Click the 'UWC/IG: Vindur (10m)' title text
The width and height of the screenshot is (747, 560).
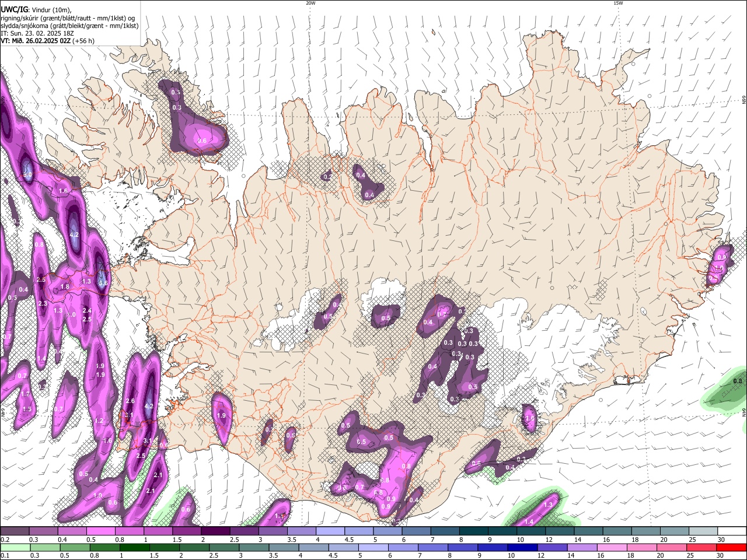[36, 9]
